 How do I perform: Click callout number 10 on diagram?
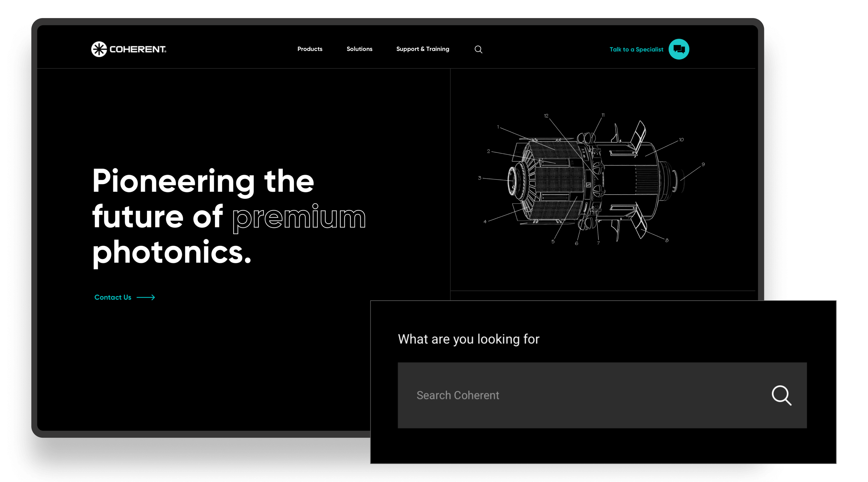coord(681,140)
